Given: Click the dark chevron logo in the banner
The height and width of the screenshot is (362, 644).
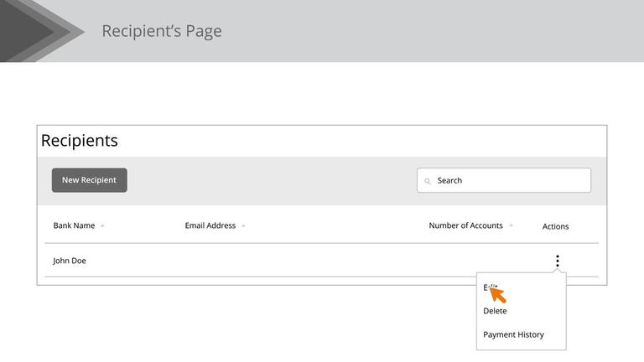Looking at the screenshot, I should pyautogui.click(x=34, y=31).
